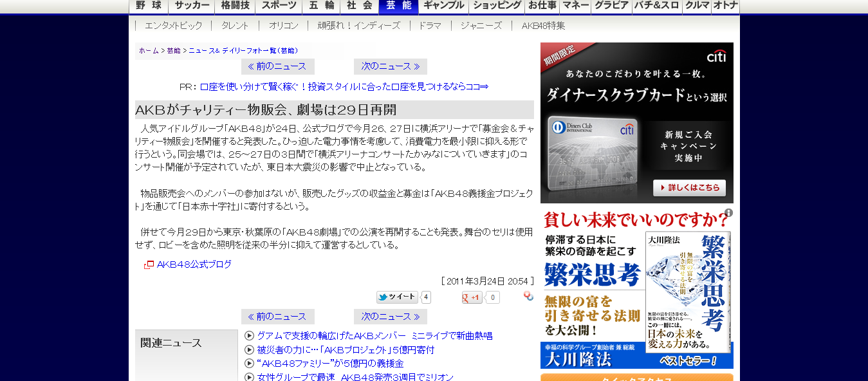Image resolution: width=868 pixels, height=381 pixels.
Task: Click arrow bullet icon beside AKB48ファミリー item
Action: click(x=250, y=364)
